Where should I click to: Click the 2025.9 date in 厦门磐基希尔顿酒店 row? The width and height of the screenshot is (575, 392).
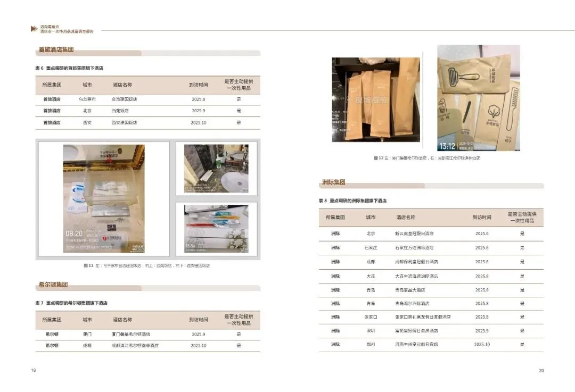(x=199, y=335)
